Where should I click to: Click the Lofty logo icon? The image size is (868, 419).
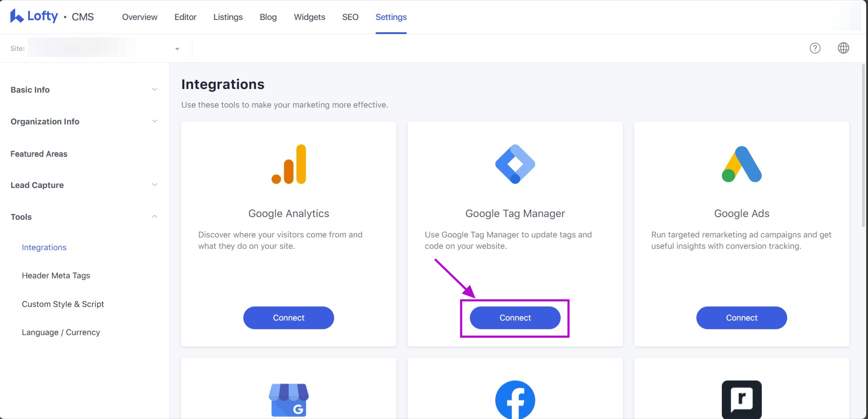[17, 16]
